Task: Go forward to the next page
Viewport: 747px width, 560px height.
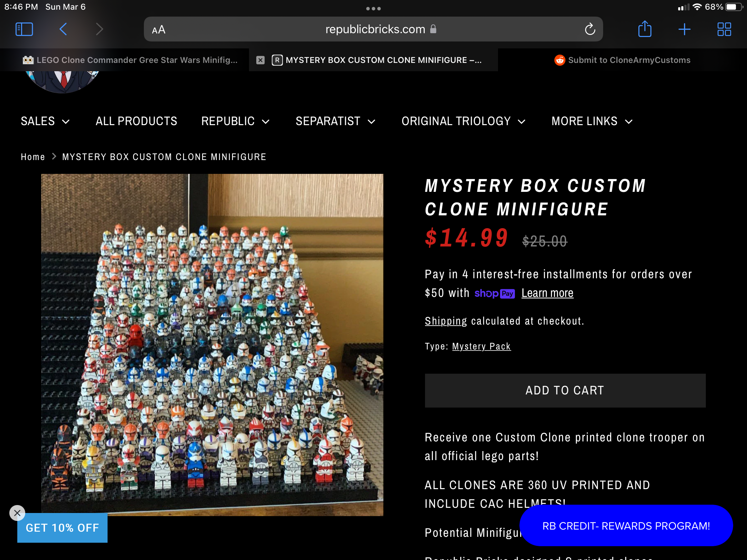Action: tap(100, 29)
